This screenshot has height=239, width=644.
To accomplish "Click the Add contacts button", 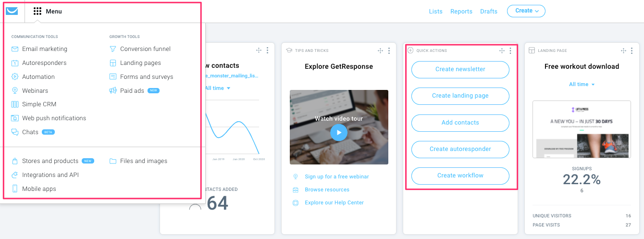I will (x=460, y=123).
